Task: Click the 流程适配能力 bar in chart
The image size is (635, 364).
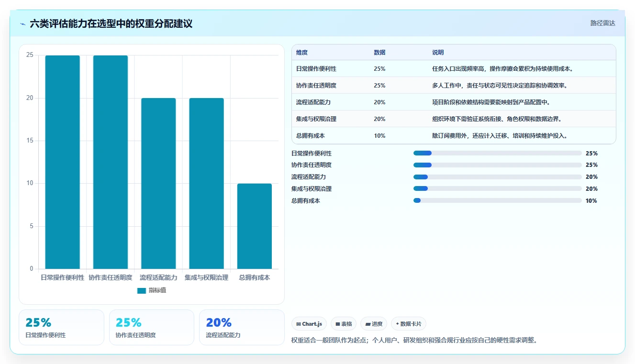Action: coord(158,184)
